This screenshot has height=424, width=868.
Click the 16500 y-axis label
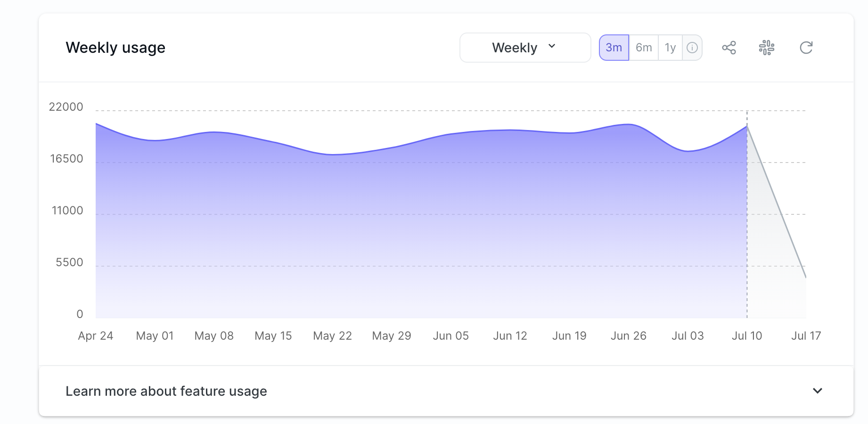[x=66, y=159]
